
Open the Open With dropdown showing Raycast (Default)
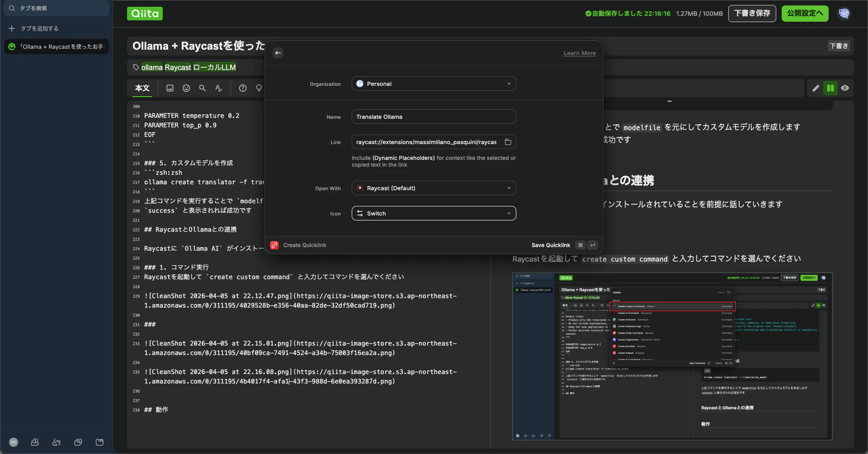coord(434,188)
